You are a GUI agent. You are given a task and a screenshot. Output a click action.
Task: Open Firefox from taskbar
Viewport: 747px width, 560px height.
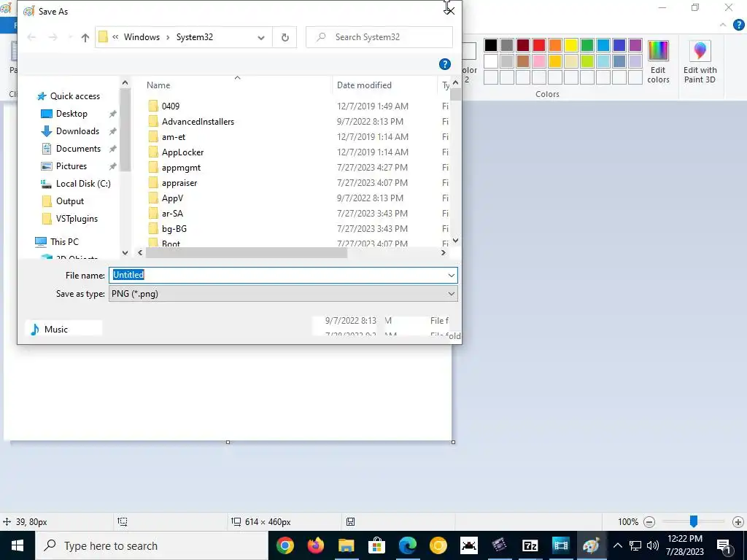point(315,545)
